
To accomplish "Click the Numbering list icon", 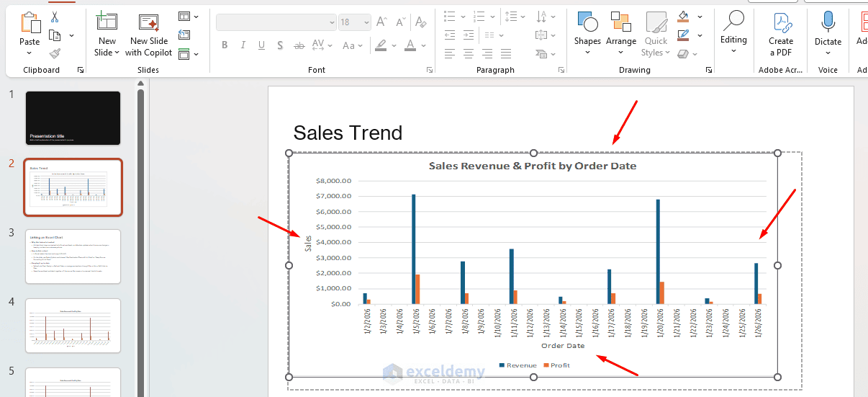I will coord(479,16).
